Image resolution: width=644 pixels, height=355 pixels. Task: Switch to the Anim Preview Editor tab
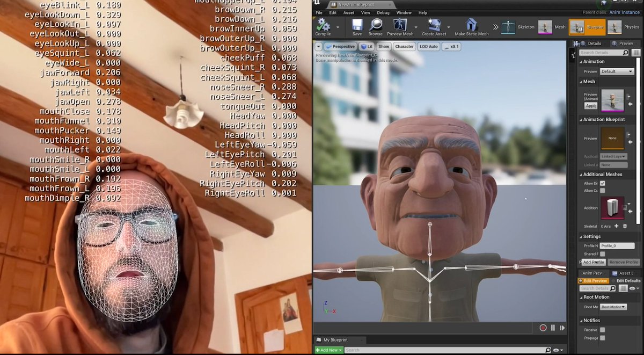[592, 273]
